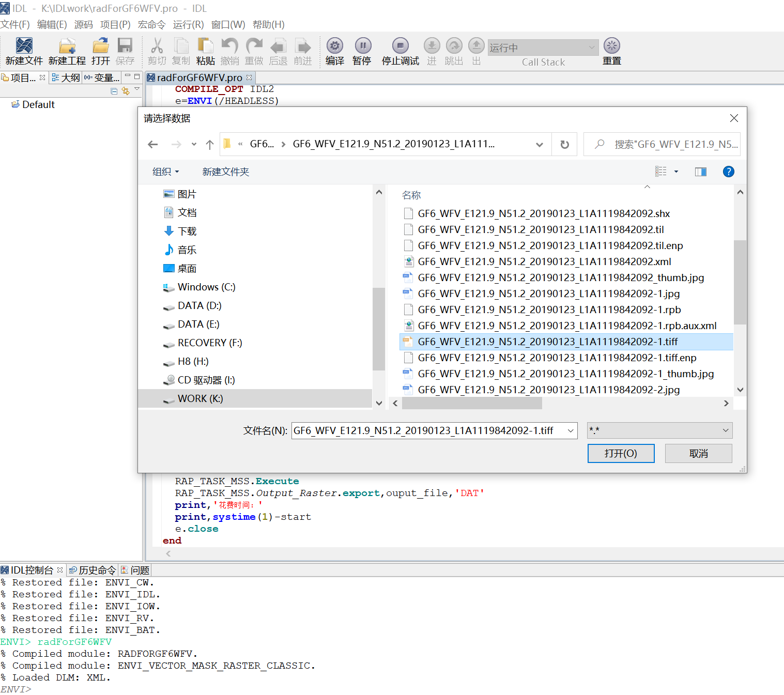Select the ...092.xml file
Screen dimensions: 784x695
pyautogui.click(x=544, y=261)
